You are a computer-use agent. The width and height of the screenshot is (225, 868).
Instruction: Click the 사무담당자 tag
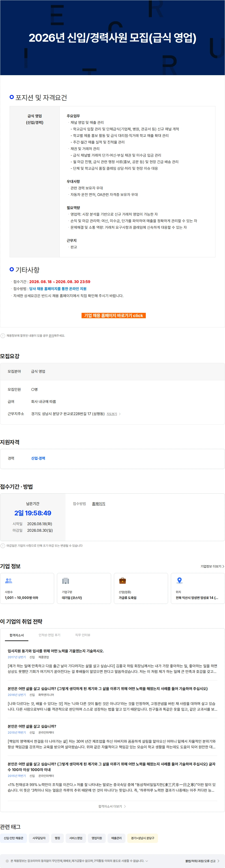click(39, 838)
